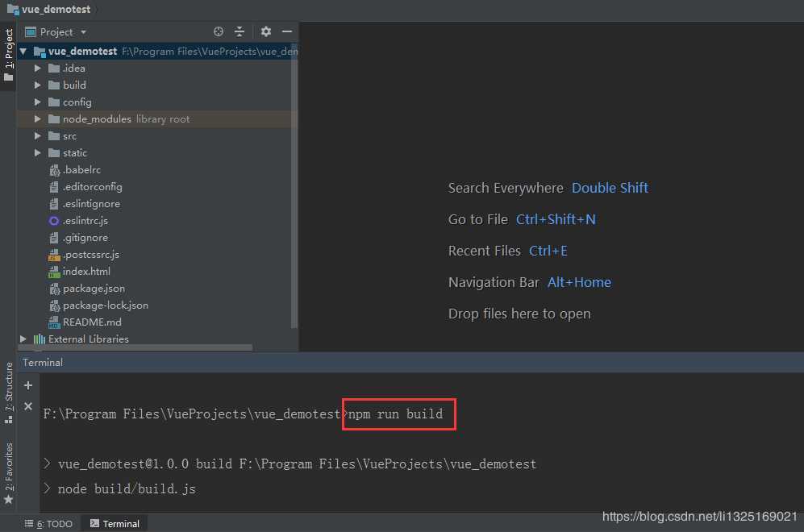Select the .idea folder icon

(54, 69)
